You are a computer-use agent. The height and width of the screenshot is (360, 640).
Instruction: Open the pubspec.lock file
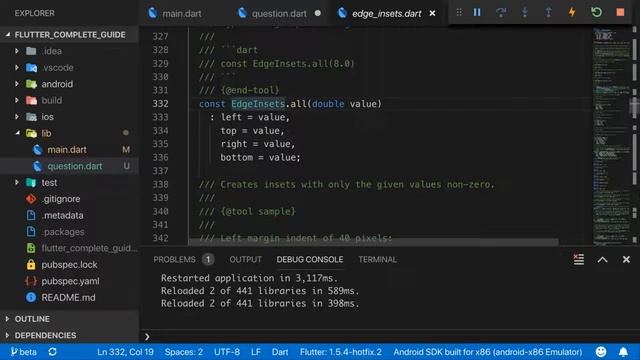pyautogui.click(x=69, y=264)
